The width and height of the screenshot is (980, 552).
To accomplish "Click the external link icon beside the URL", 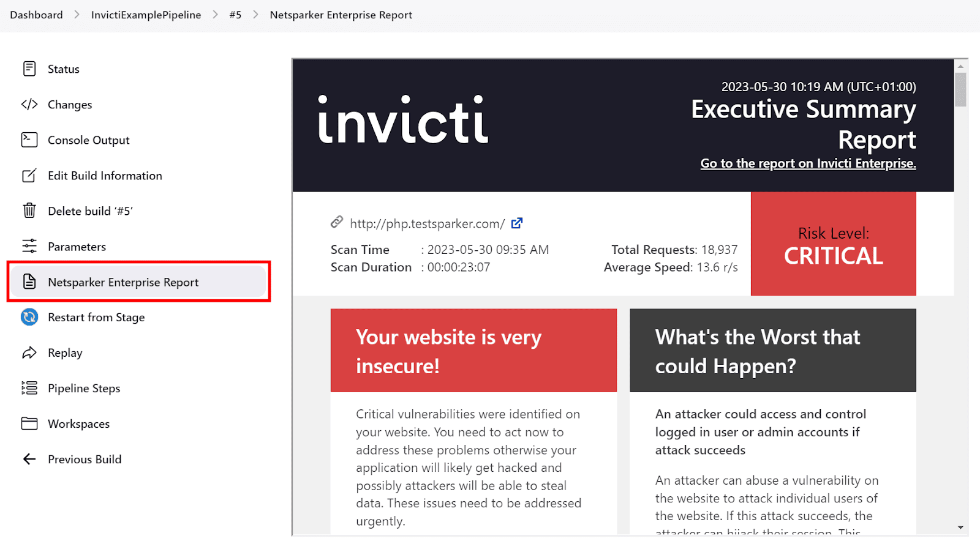I will point(516,223).
